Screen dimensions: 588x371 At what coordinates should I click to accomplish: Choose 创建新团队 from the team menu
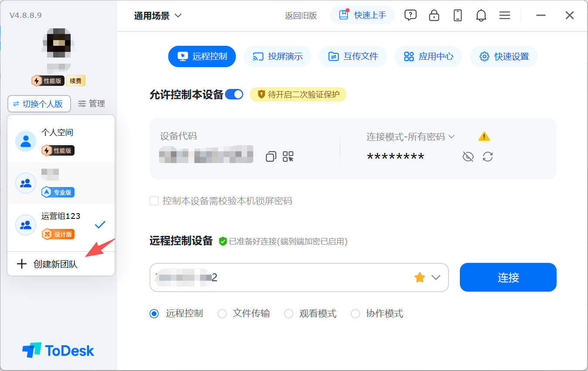point(55,264)
